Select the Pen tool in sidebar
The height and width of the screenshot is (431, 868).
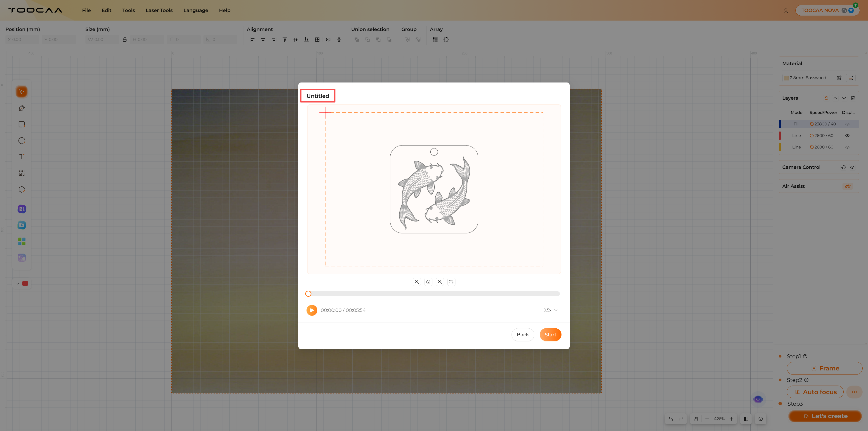click(x=21, y=108)
